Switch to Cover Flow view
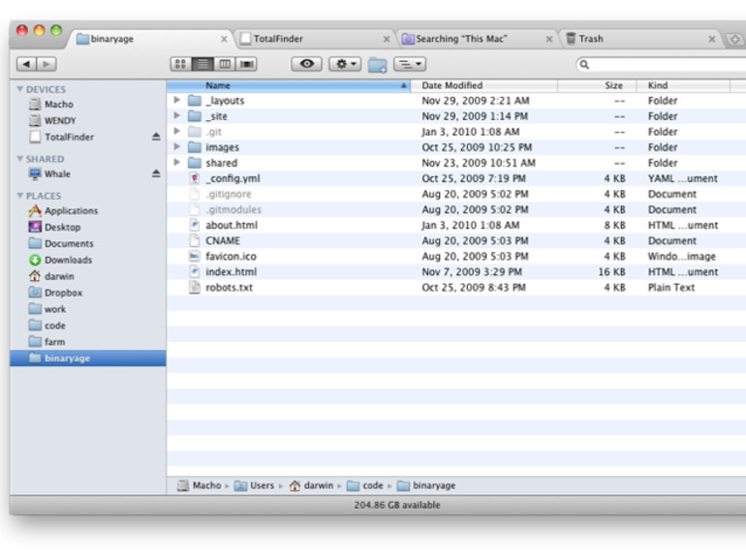The height and width of the screenshot is (560, 746). [247, 64]
